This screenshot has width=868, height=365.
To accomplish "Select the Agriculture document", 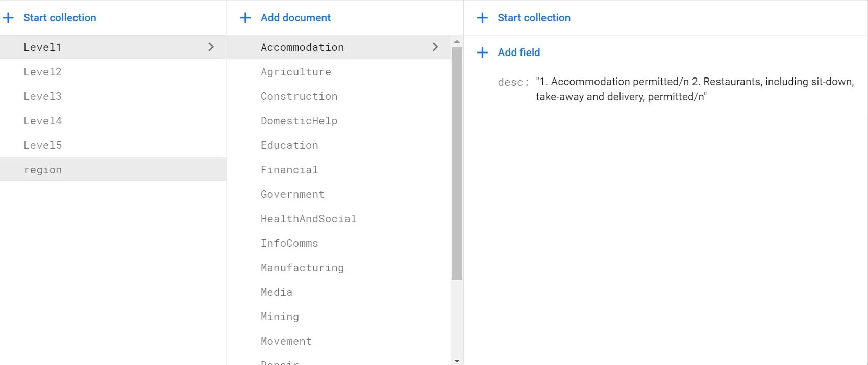I will (x=296, y=72).
